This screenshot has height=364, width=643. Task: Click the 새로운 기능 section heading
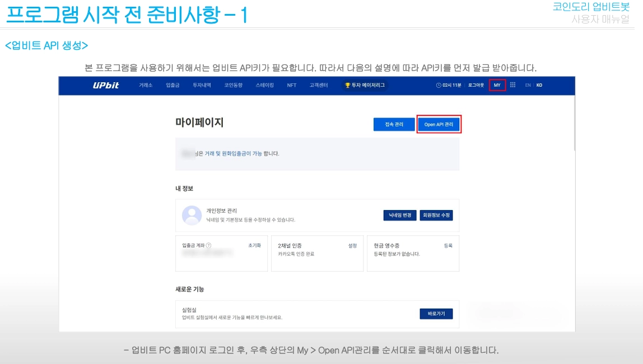(190, 289)
